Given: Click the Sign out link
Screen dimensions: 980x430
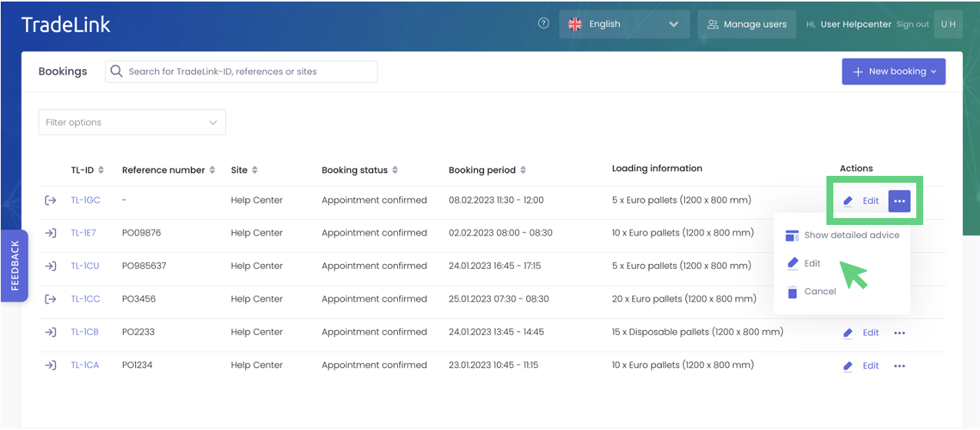Looking at the screenshot, I should [x=912, y=25].
